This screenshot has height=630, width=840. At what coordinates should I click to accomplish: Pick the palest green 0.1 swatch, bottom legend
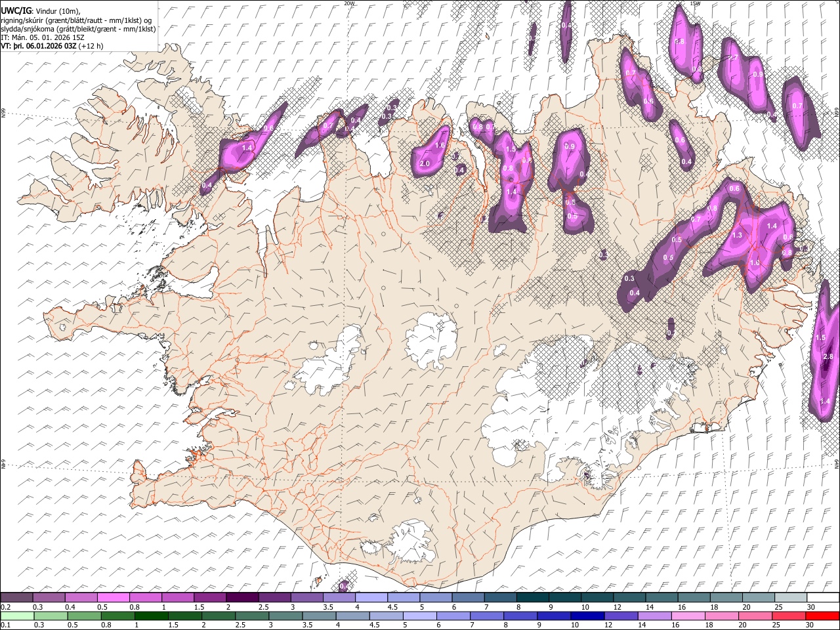click(17, 616)
